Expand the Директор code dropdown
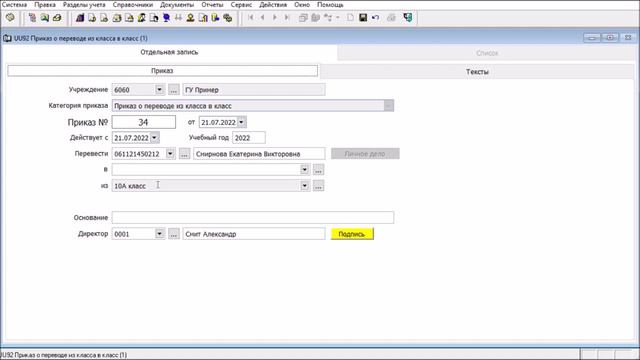Image resolution: width=640 pixels, height=360 pixels. tap(159, 234)
